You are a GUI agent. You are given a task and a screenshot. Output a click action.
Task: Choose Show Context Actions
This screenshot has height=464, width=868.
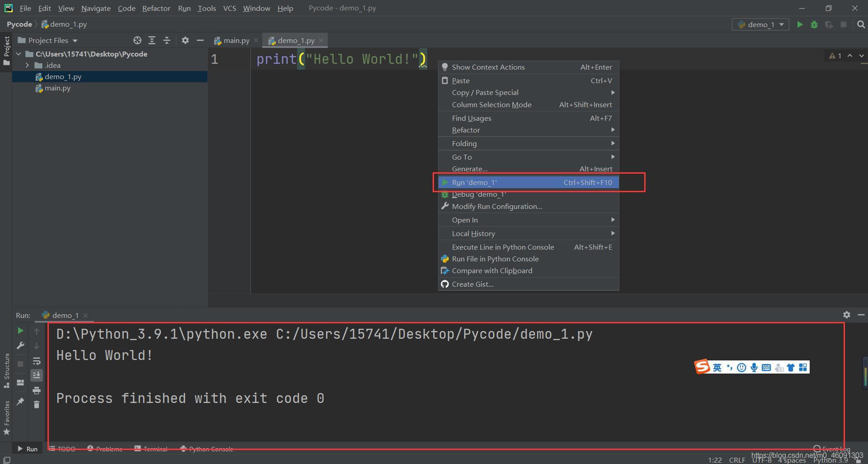pos(528,67)
